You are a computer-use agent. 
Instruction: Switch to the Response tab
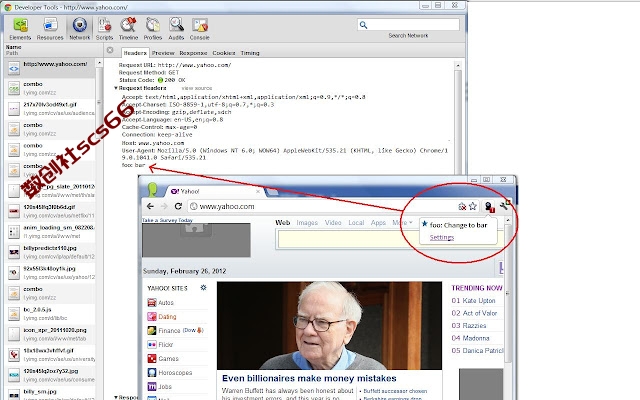coord(193,53)
